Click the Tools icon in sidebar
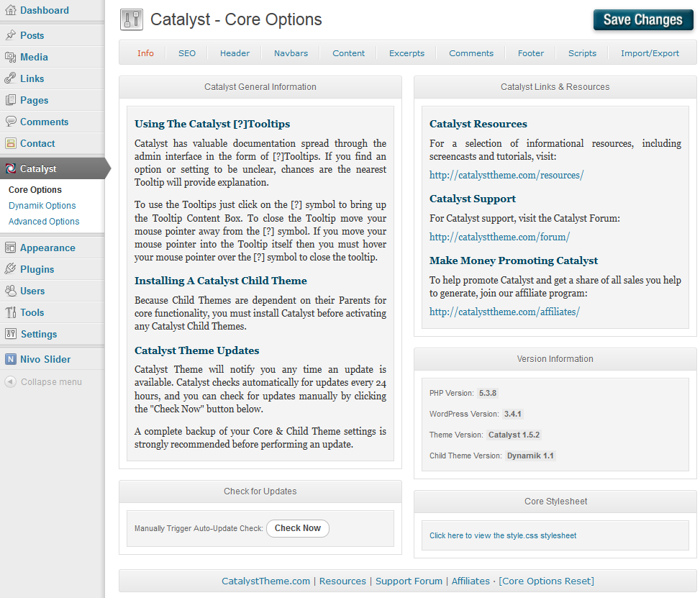This screenshot has height=598, width=700. (10, 312)
